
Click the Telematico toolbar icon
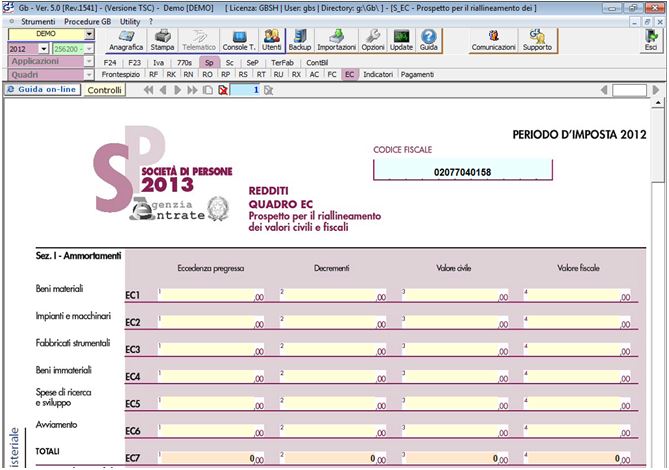(x=199, y=41)
